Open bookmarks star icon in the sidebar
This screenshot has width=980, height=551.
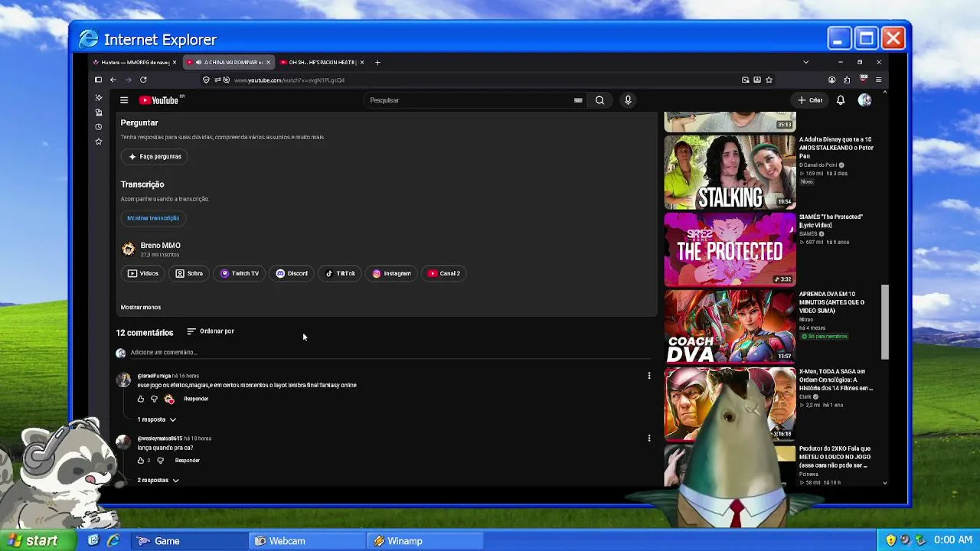[98, 142]
